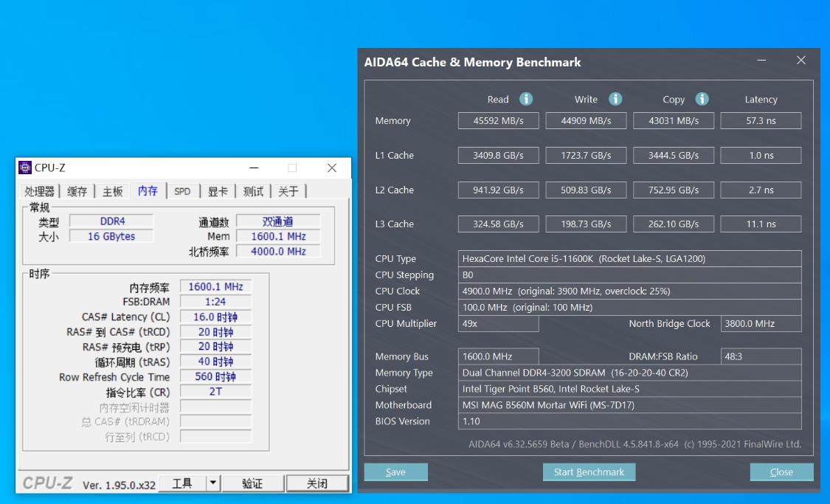Open the SPD tab in CPU-Z

point(182,190)
